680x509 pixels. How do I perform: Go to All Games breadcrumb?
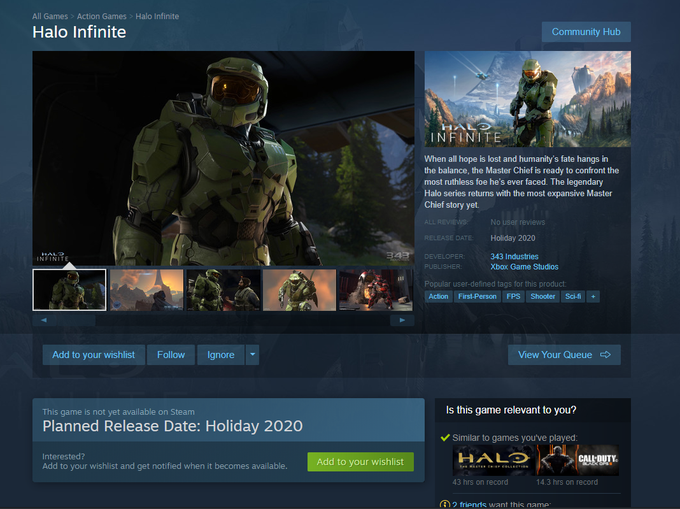[x=50, y=16]
